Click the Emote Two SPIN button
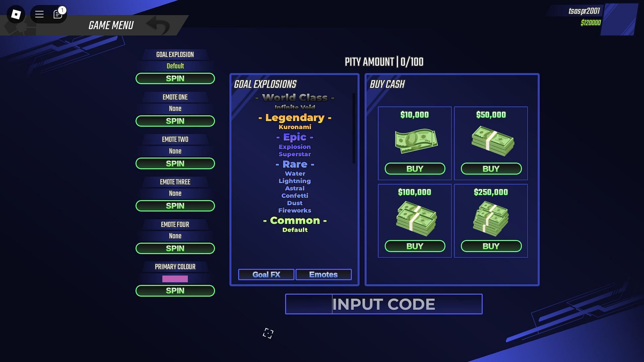Screen dimensions: 644x362 point(175,163)
